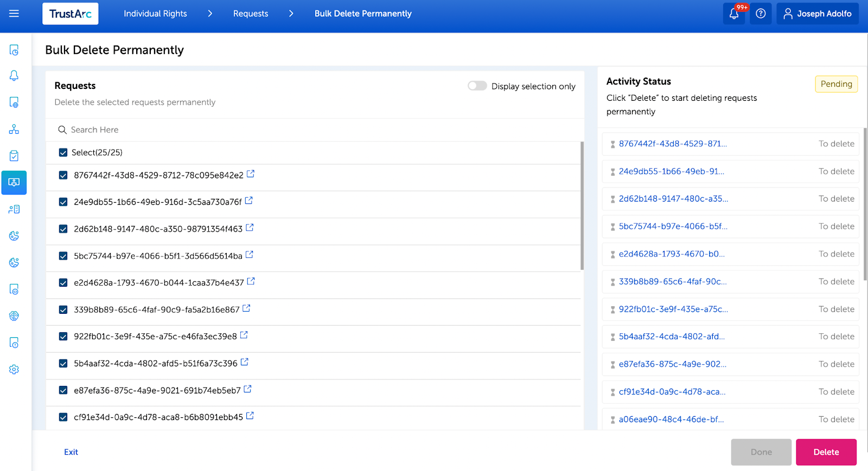Click the pink Delete button
Image resolution: width=868 pixels, height=471 pixels.
(826, 452)
